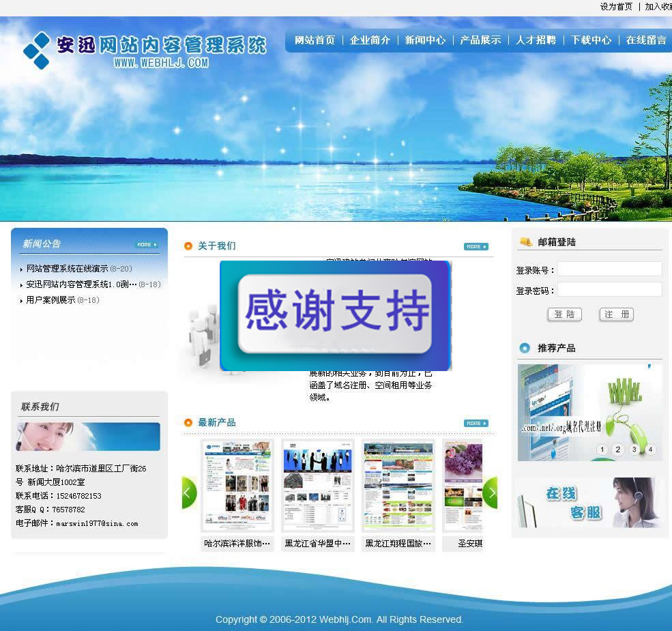The image size is (672, 631).
Task: Click product caption 黑龙江省华盟中…
Action: click(317, 544)
